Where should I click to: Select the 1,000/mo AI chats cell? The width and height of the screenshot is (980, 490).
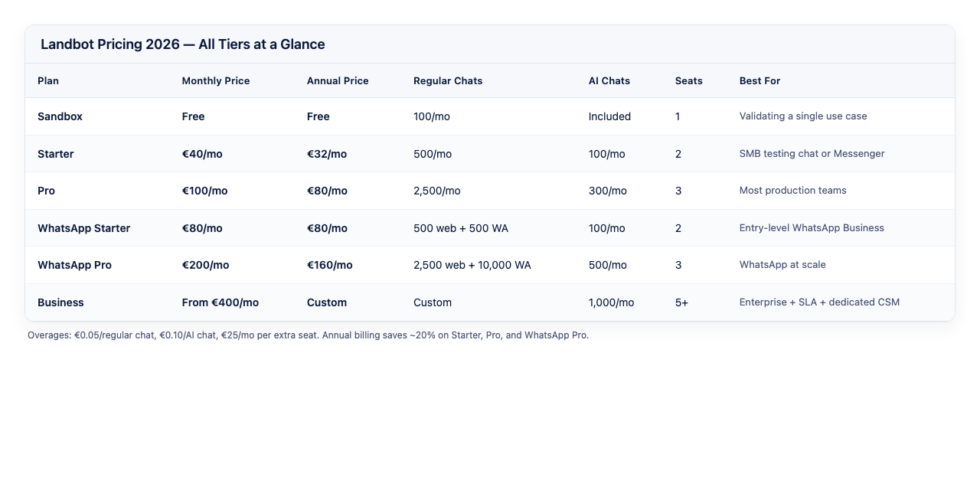[x=611, y=302]
